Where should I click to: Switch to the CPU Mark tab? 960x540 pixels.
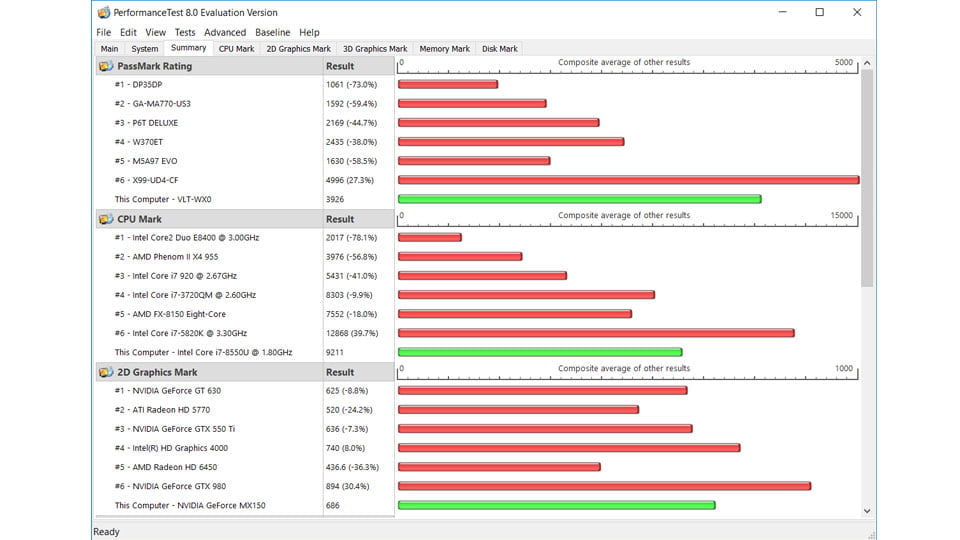coord(237,48)
